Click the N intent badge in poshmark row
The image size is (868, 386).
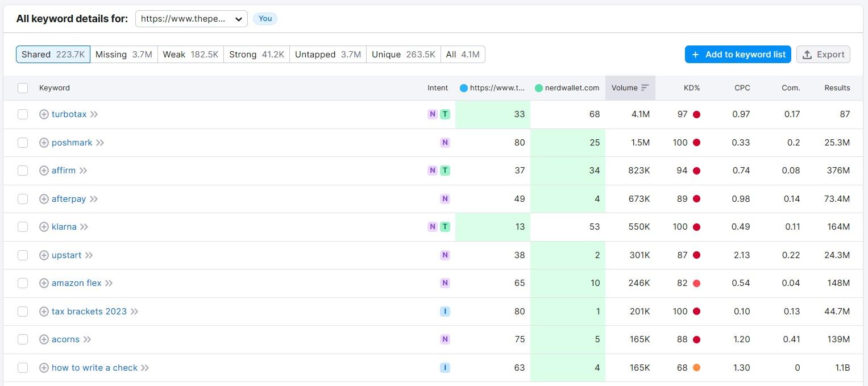point(445,143)
